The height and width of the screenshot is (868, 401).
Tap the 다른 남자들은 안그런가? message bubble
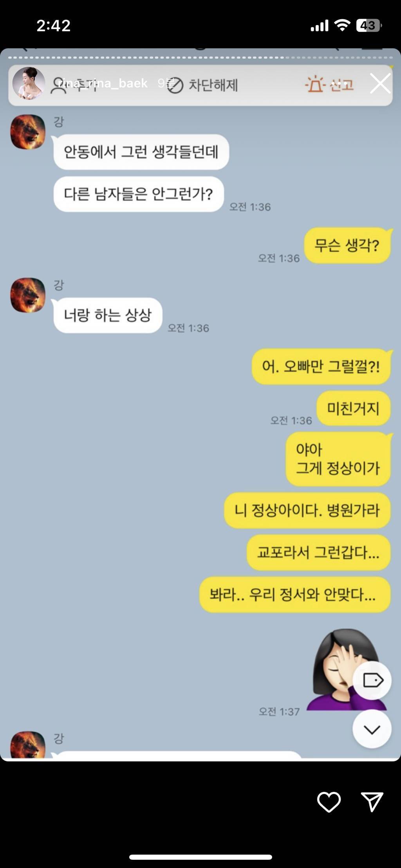coord(138,194)
